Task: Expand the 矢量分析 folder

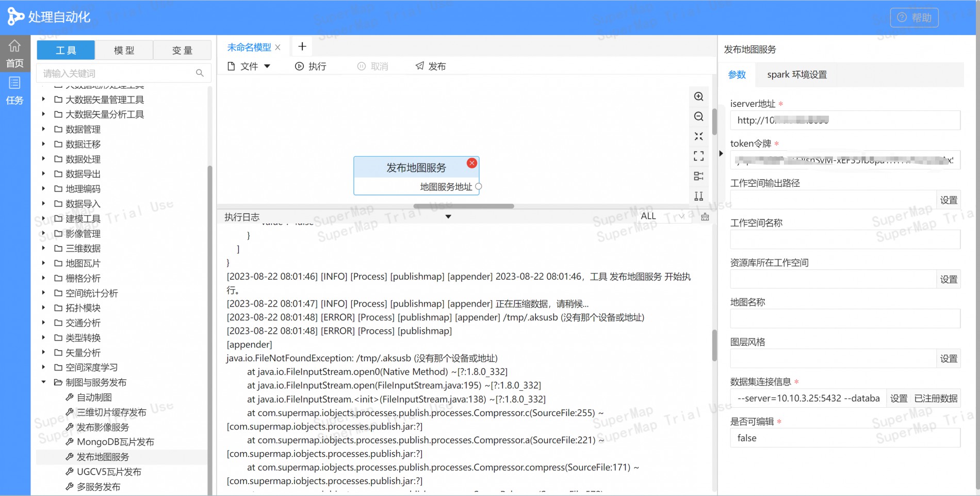Action: (43, 353)
